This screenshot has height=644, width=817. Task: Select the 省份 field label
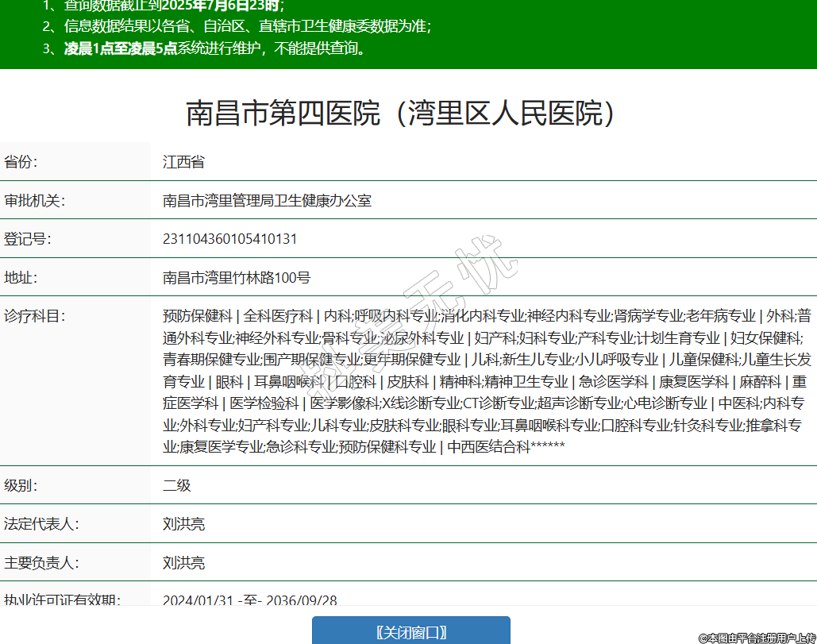pyautogui.click(x=21, y=162)
